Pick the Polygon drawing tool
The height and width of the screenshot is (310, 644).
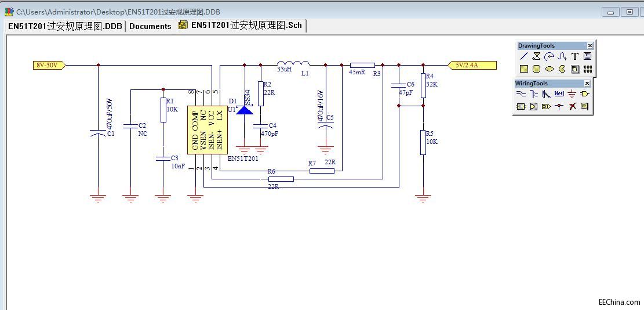[x=537, y=56]
